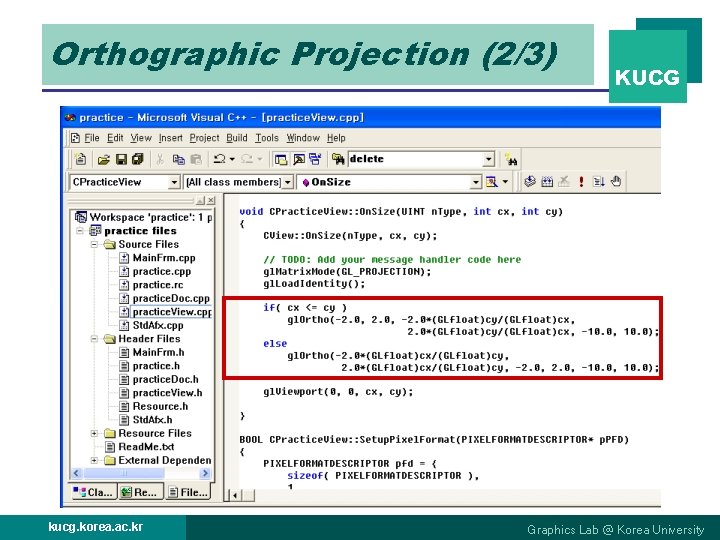Viewport: 720px width, 540px height.
Task: Open the View menu
Action: [141, 138]
